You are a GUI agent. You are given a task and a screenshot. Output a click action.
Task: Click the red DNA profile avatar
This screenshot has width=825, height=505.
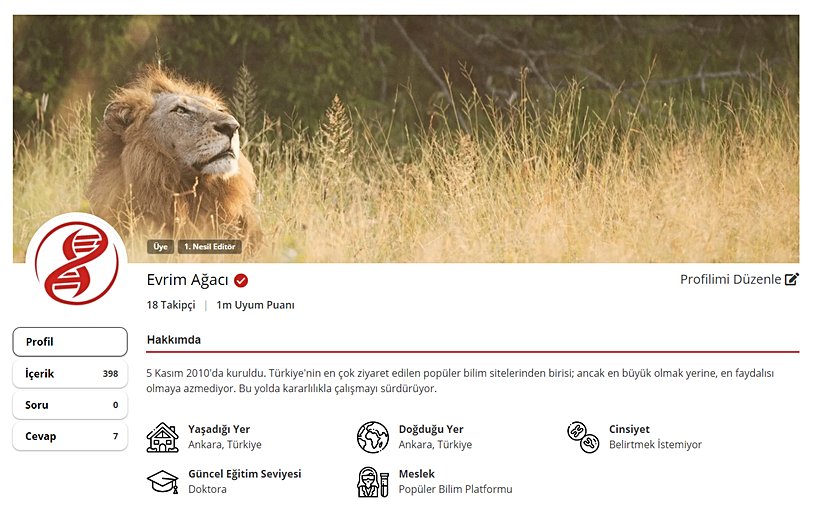tap(77, 263)
